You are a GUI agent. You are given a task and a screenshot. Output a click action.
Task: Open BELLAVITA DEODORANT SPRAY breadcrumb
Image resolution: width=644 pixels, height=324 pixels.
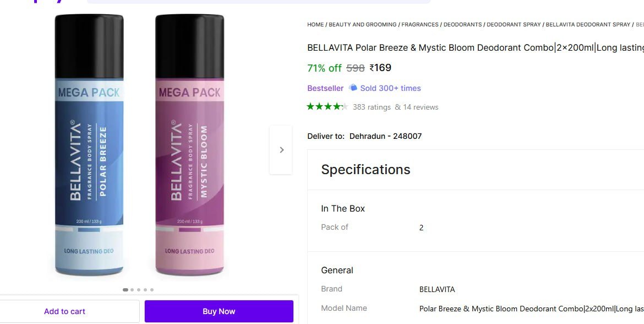588,25
